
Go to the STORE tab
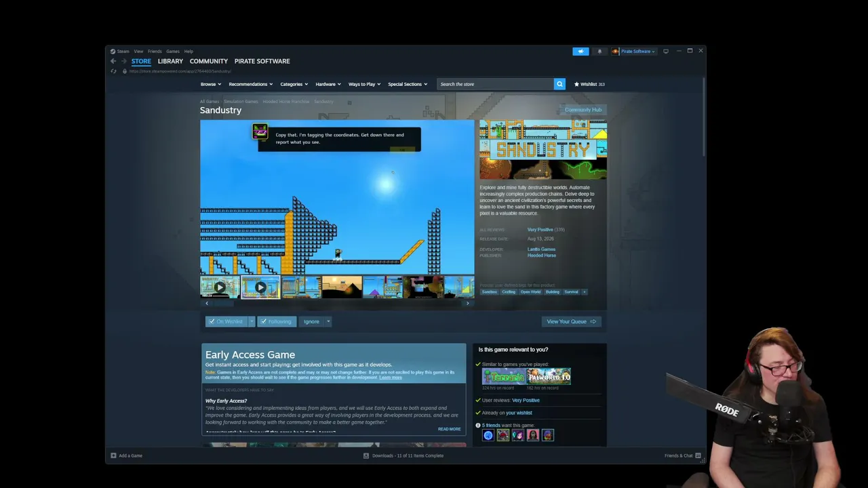tap(141, 61)
